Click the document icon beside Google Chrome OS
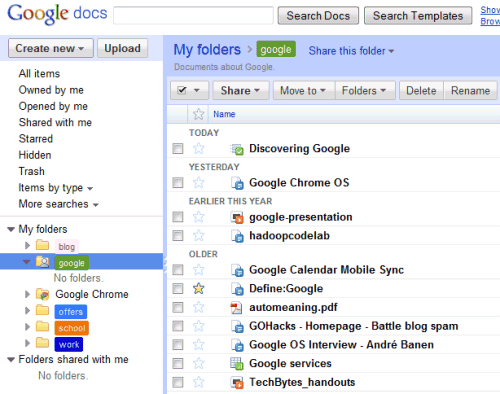 point(237,183)
